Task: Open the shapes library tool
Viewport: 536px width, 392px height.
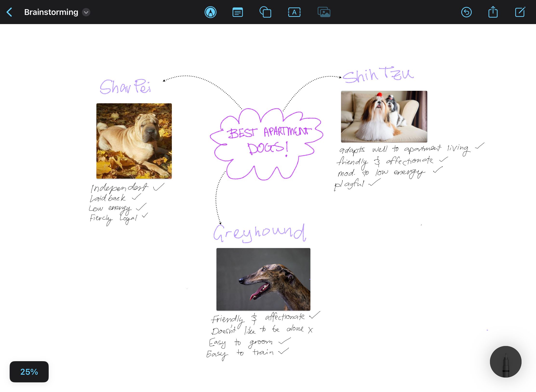Action: pos(265,12)
